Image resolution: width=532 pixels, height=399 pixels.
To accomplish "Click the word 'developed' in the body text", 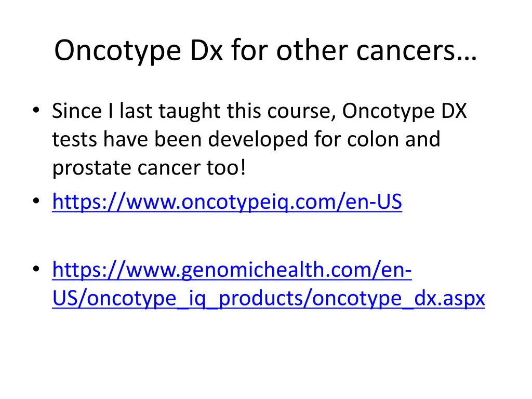I will pos(251,140).
